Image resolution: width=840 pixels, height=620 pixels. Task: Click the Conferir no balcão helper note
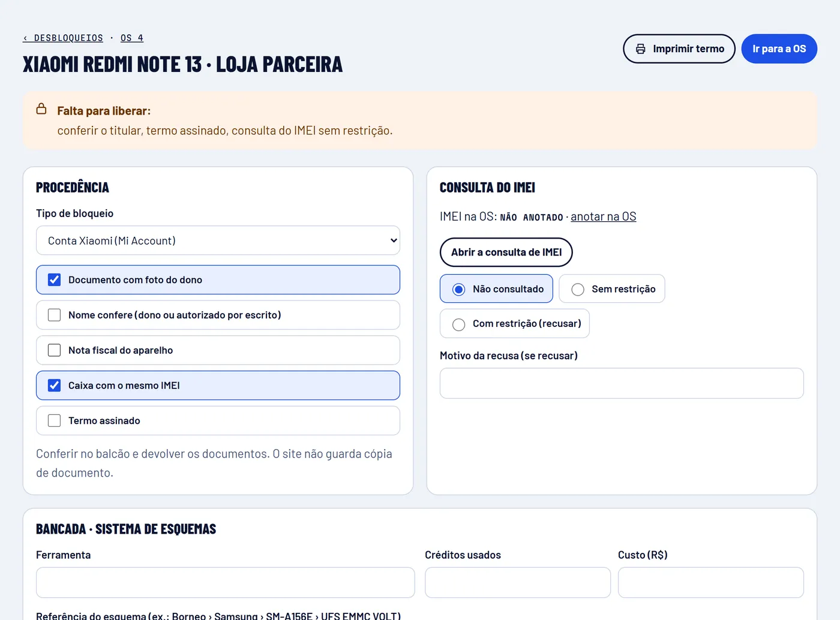[x=214, y=463]
